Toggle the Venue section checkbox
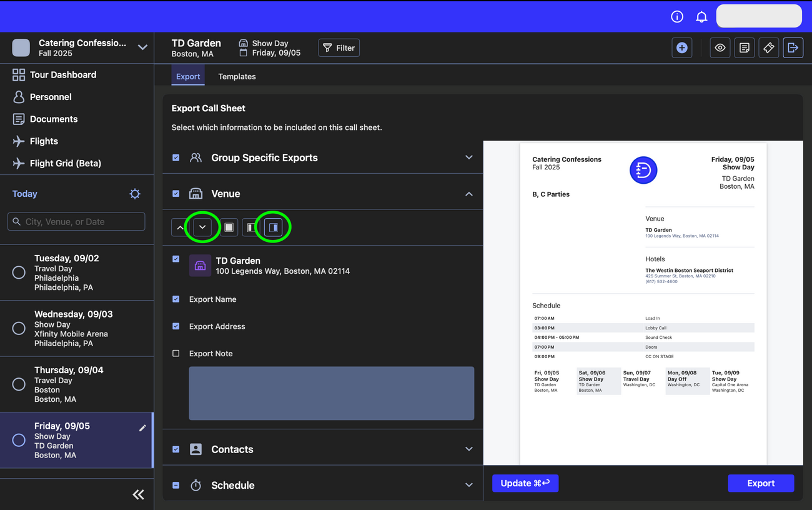The height and width of the screenshot is (510, 812). tap(176, 194)
